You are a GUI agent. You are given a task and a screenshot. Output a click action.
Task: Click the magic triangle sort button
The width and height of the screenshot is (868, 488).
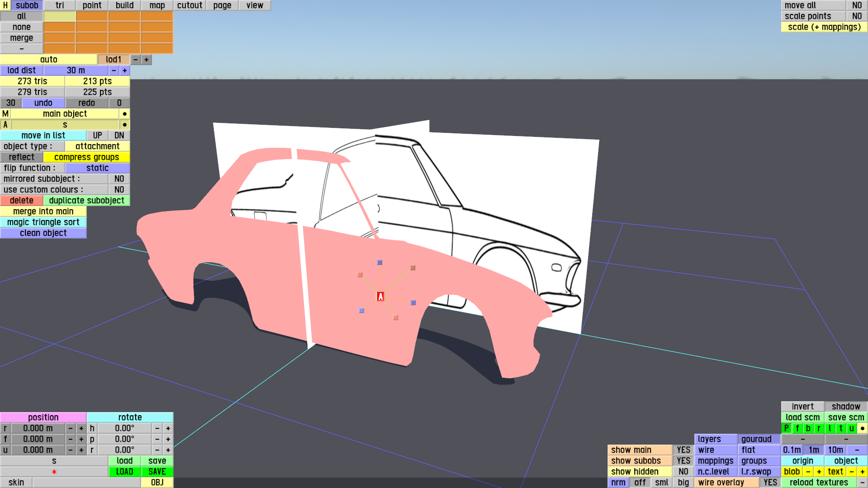point(43,222)
